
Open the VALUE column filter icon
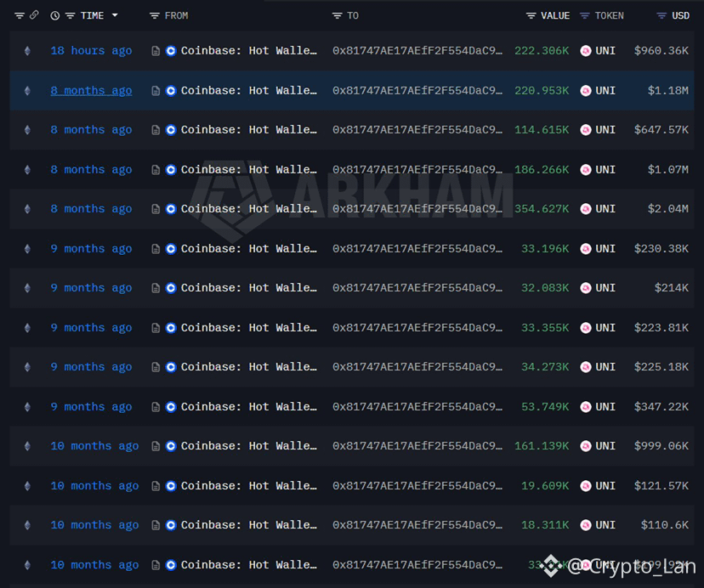coord(531,15)
